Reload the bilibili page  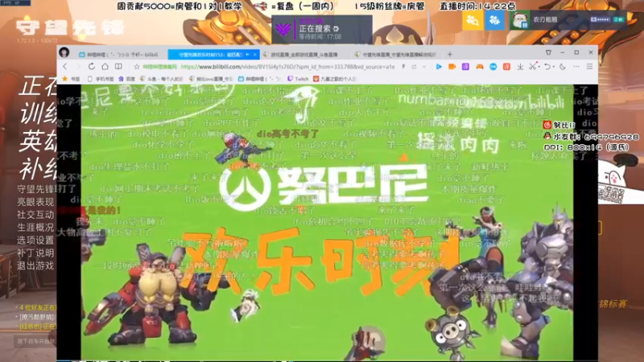pos(92,67)
